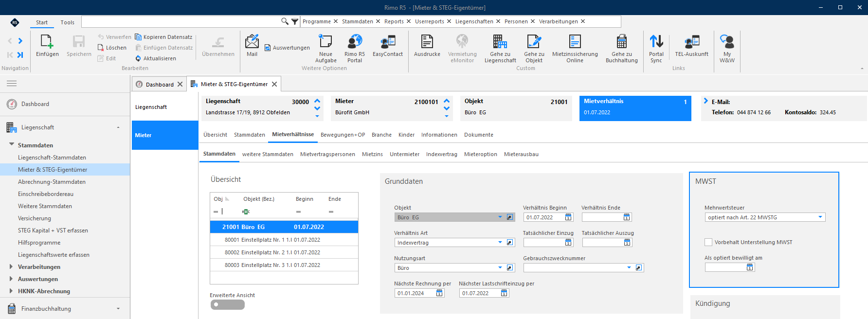Click the Löschen button
This screenshot has height=319, width=868.
click(x=112, y=48)
